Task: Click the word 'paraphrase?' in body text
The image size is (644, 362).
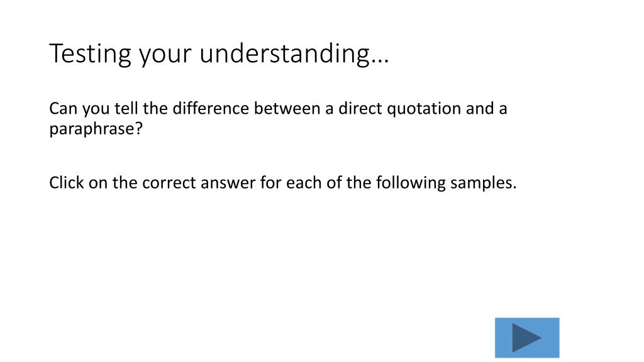Action: click(x=96, y=129)
